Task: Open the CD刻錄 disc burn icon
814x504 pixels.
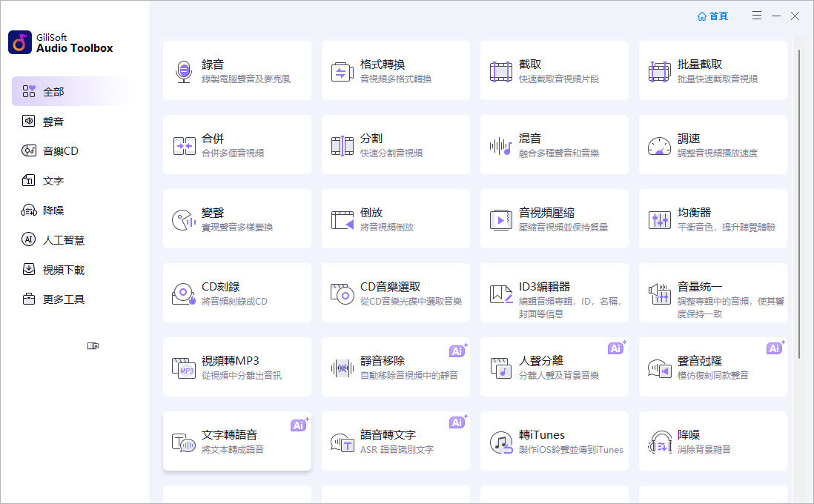Action: (x=183, y=294)
